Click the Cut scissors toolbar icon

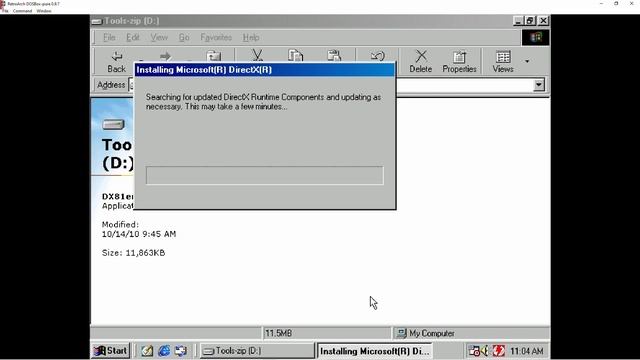[x=258, y=56]
